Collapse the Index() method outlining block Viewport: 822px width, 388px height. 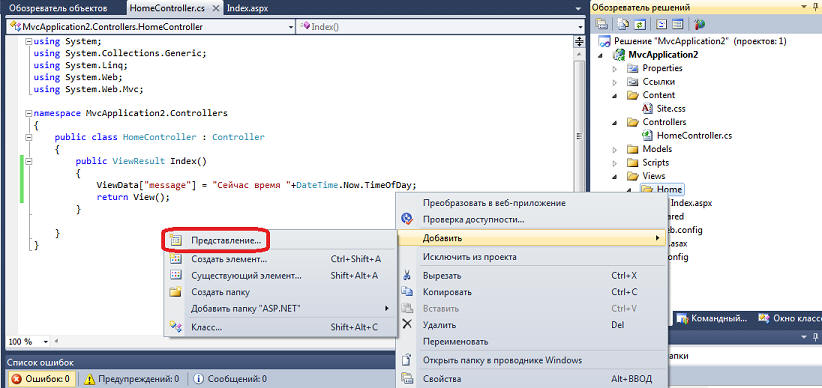click(x=29, y=161)
